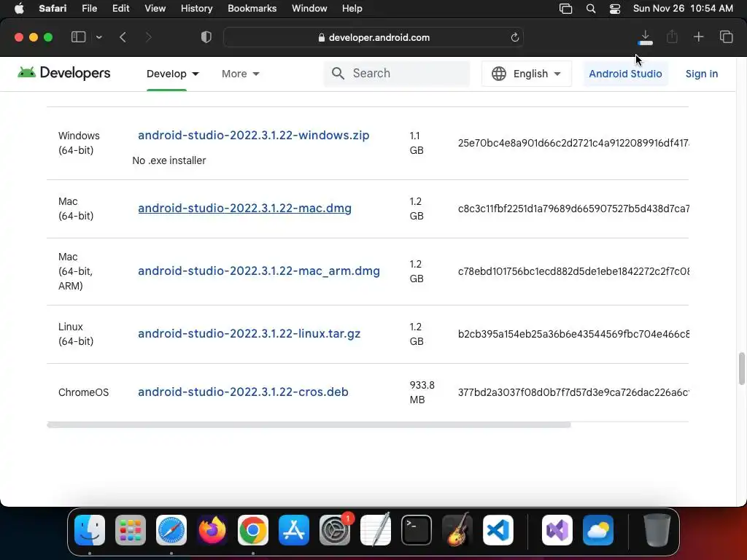
Task: Download android-studio-2022.3.1.22-mac.dmg
Action: 245,208
